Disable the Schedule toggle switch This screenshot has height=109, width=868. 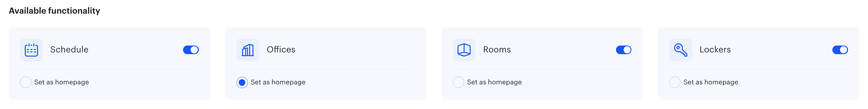[x=191, y=50]
